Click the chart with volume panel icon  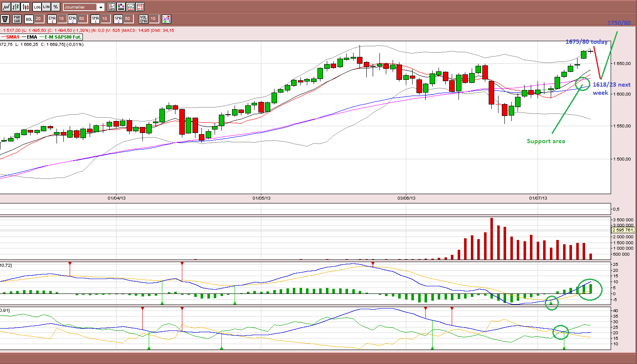130,7
